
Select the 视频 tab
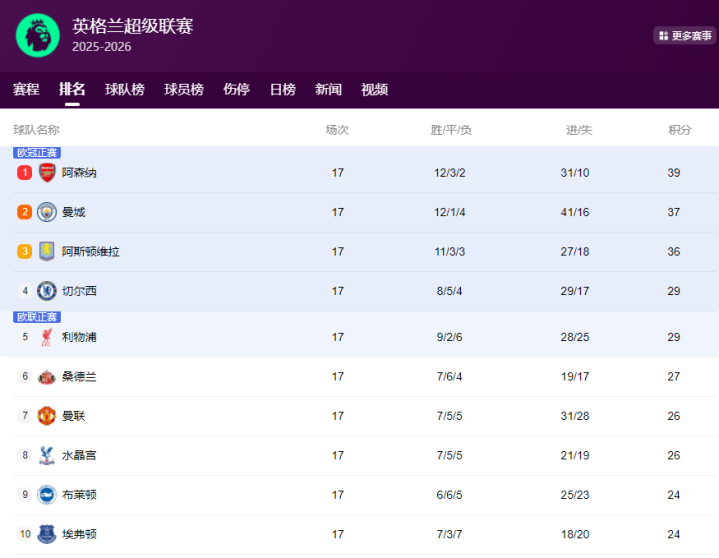pos(374,89)
